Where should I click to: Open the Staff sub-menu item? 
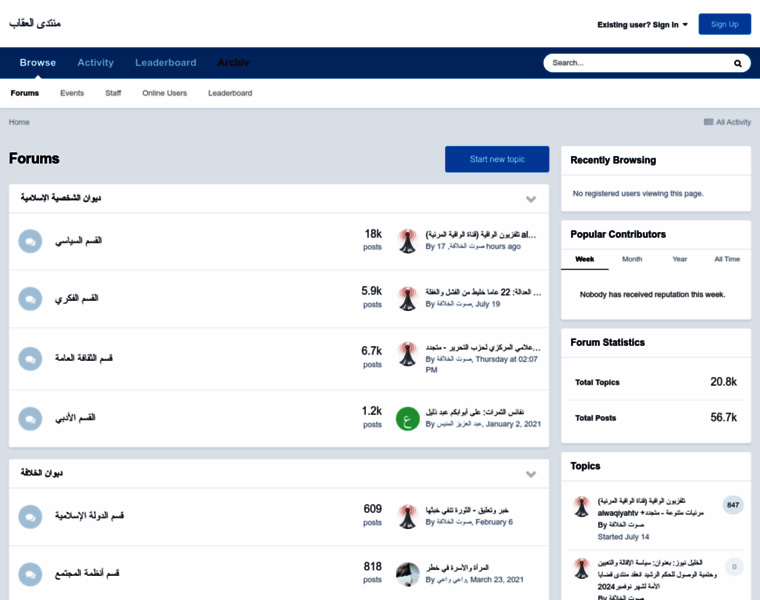(x=113, y=93)
